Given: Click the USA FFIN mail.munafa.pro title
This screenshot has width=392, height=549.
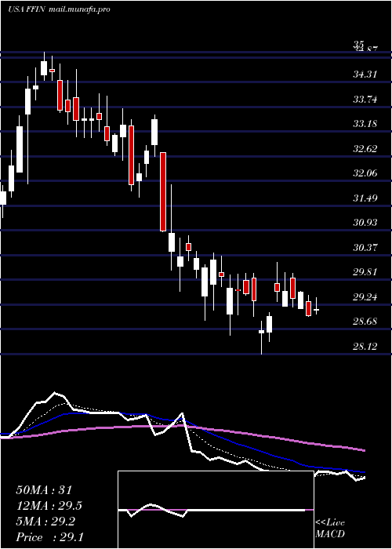Looking at the screenshot, I should click(x=59, y=9).
